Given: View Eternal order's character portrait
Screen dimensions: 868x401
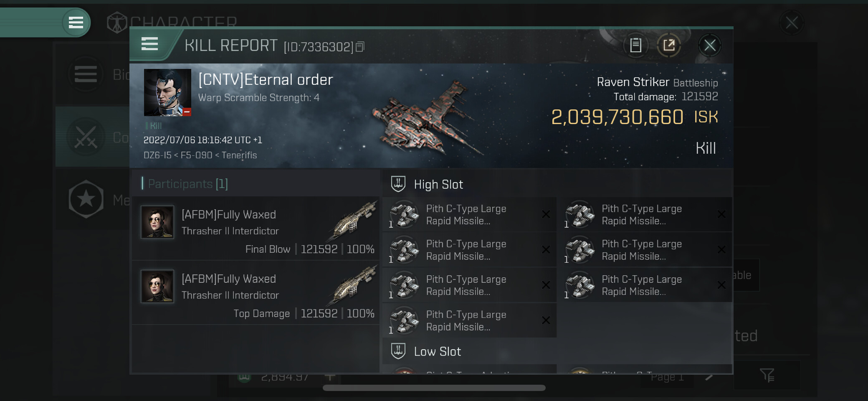Looking at the screenshot, I should pos(167,92).
